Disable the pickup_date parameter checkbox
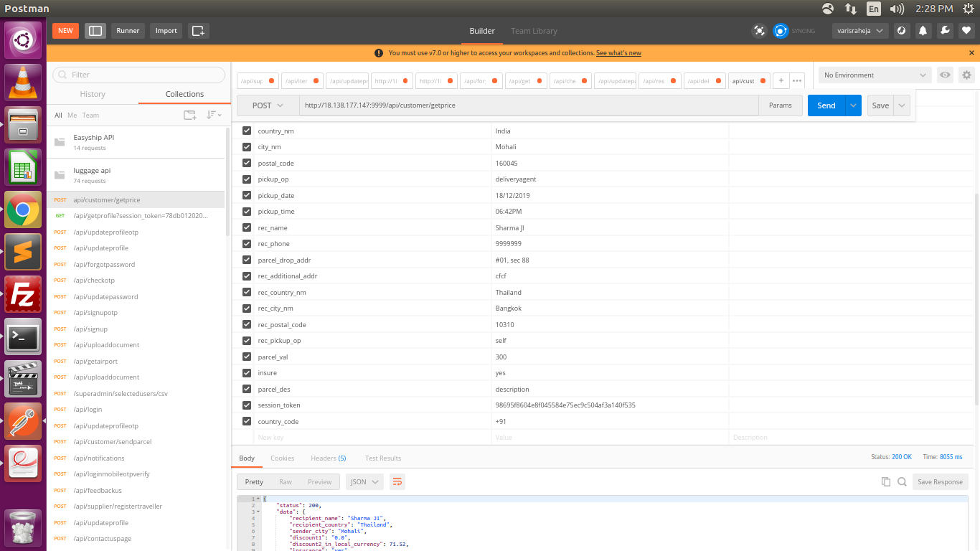The image size is (980, 551). tap(247, 195)
